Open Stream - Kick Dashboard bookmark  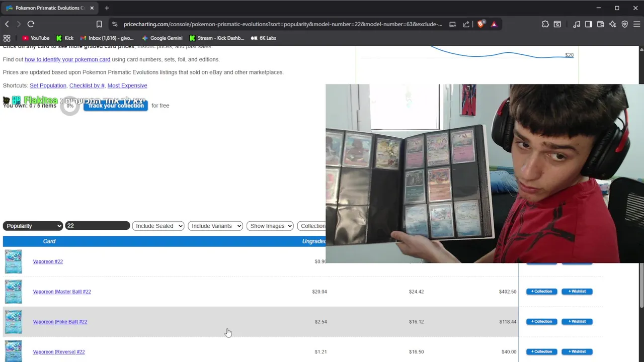[x=217, y=38]
